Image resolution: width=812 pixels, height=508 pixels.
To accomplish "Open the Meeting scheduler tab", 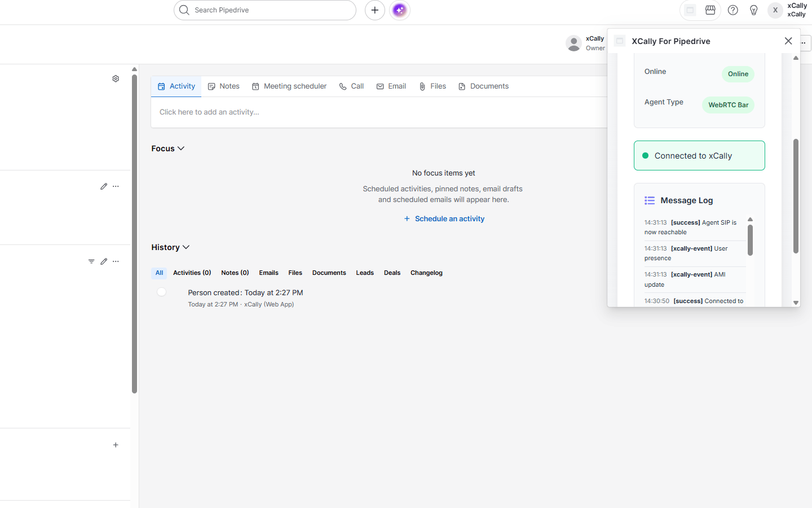I will coord(289,86).
